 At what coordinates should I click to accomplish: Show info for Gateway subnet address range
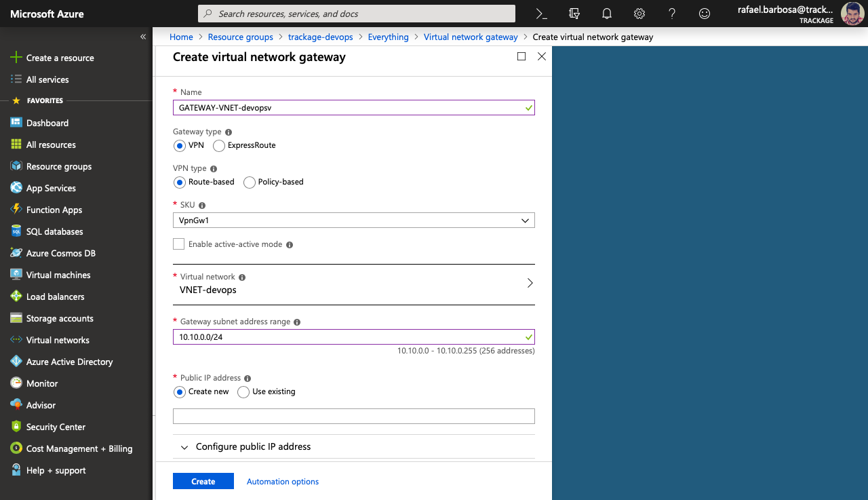(x=297, y=322)
